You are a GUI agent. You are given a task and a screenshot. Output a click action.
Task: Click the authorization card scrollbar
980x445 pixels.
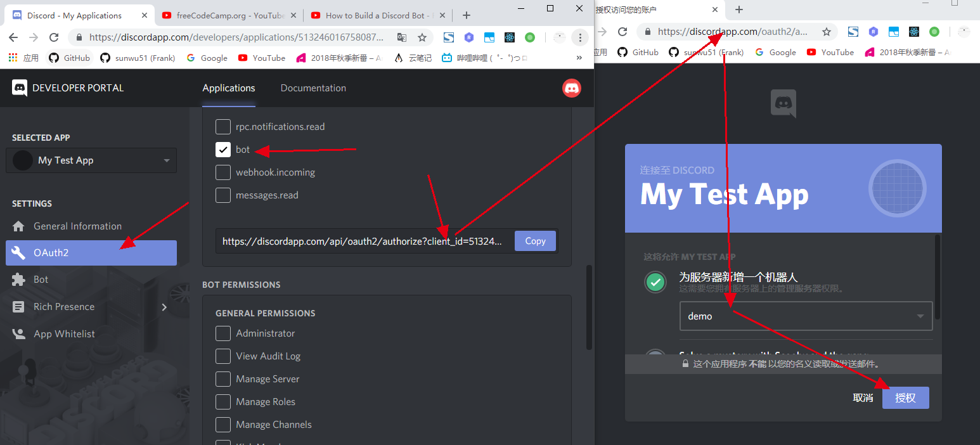(x=938, y=277)
